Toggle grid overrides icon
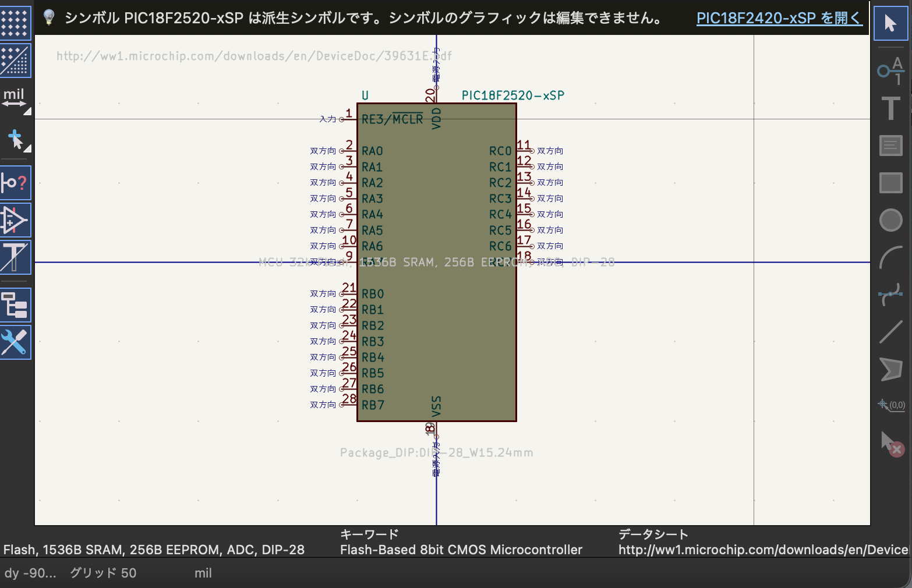912x588 pixels. tap(15, 61)
